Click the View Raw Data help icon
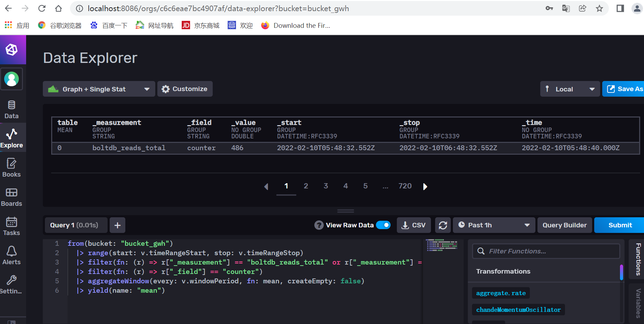644x324 pixels. click(x=319, y=225)
